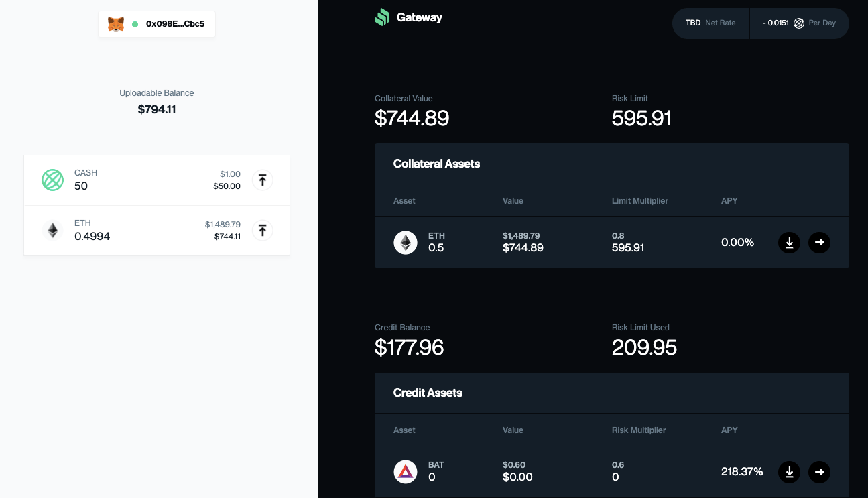Image resolution: width=868 pixels, height=498 pixels.
Task: Click the 0.6 risk multiplier value
Action: (618, 465)
